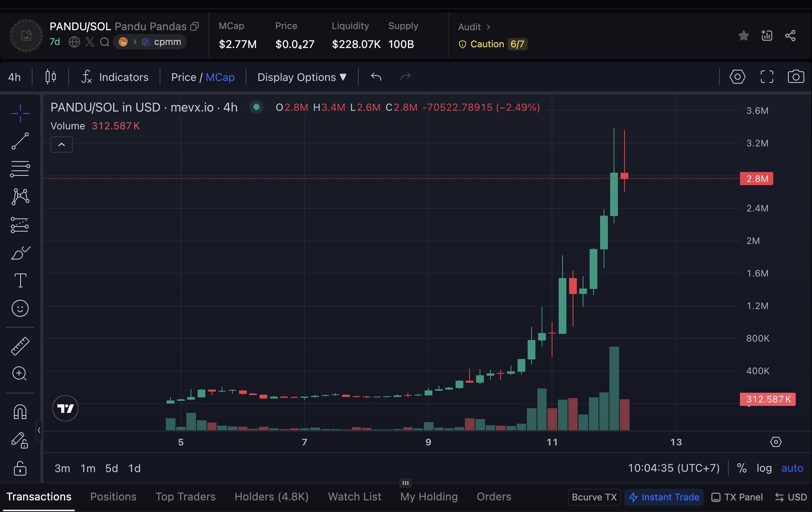812x512 pixels.
Task: Open the cpmm pool selector
Action: click(x=150, y=42)
